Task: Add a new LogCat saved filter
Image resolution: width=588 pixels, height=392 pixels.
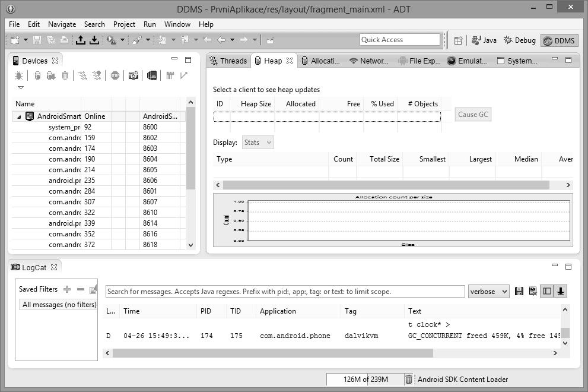Action: [x=67, y=289]
